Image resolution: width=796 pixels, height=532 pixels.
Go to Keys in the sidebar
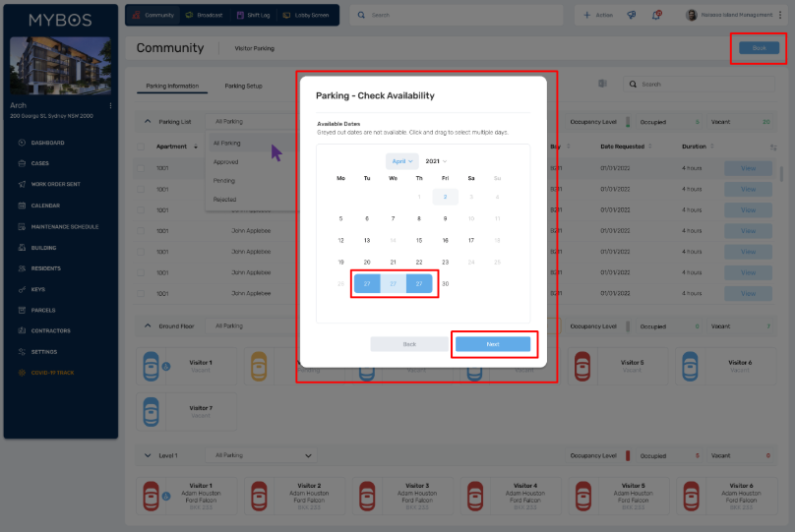pos(37,289)
